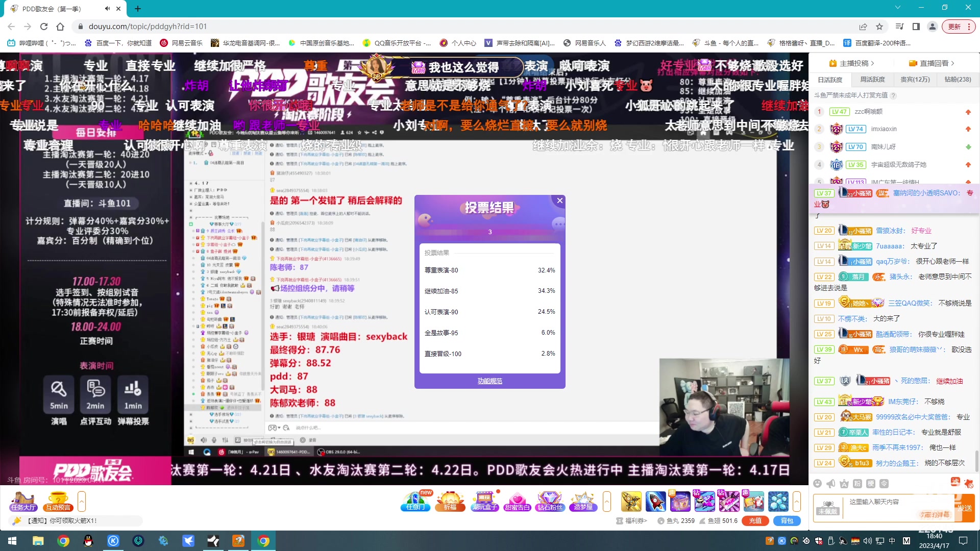Open the 造梦屋 icon
Image resolution: width=980 pixels, height=551 pixels.
(x=583, y=502)
